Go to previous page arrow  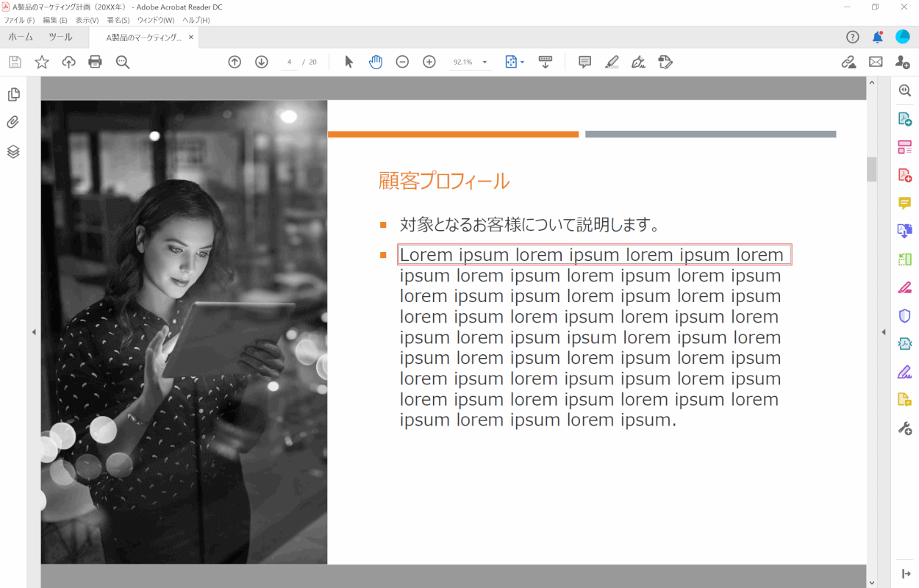tap(235, 62)
